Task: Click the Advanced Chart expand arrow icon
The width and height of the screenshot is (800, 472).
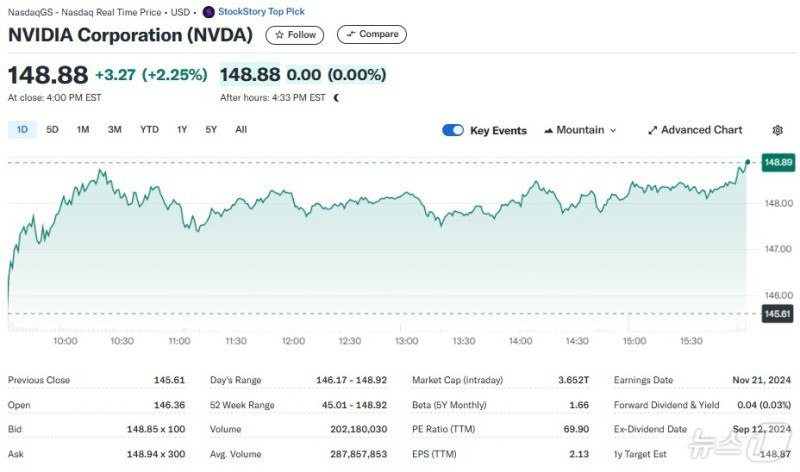Action: coord(652,131)
